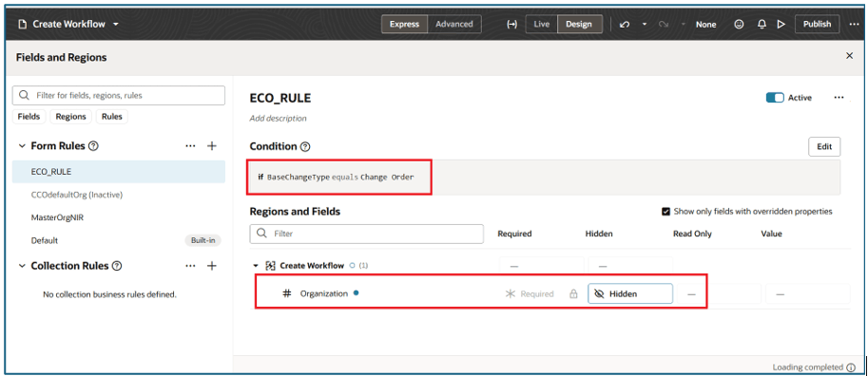This screenshot has height=376, width=868.
Task: Click the Publish button
Action: pos(817,25)
